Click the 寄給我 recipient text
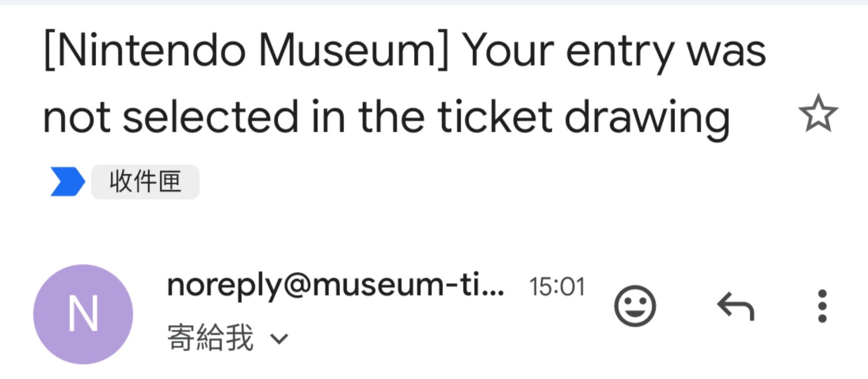The height and width of the screenshot is (379, 868). pyautogui.click(x=210, y=338)
